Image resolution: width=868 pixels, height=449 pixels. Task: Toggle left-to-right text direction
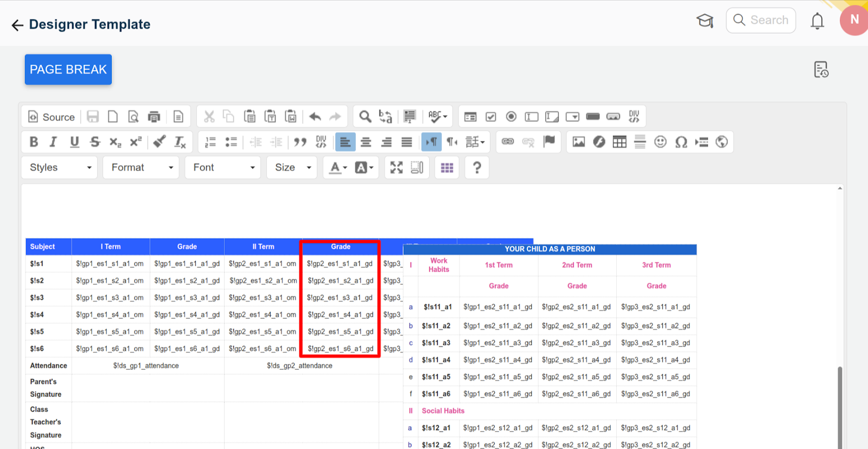pos(431,142)
